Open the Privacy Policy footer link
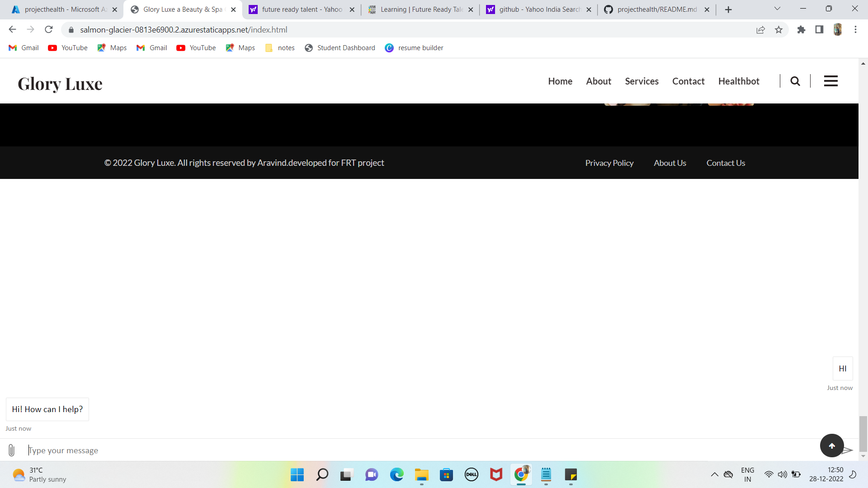868x488 pixels. pyautogui.click(x=609, y=163)
